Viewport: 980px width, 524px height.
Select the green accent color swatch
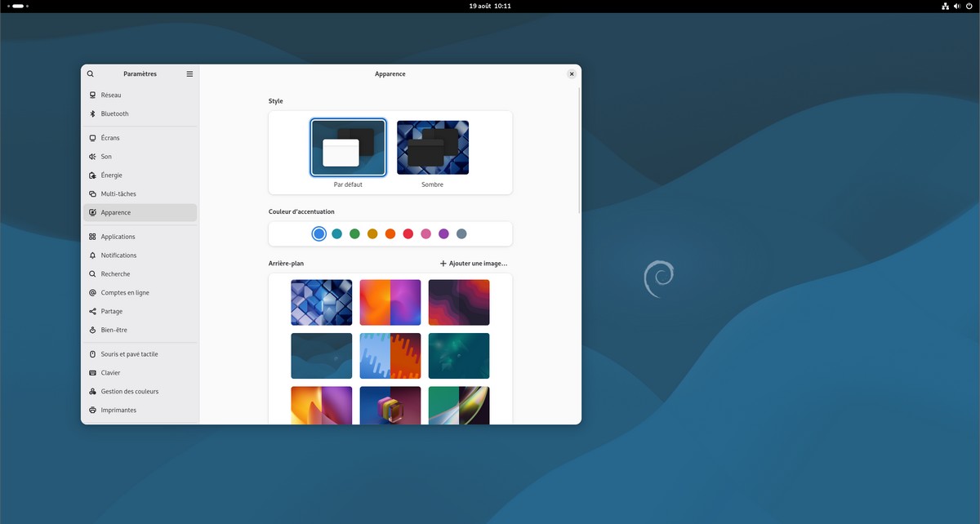tap(354, 233)
